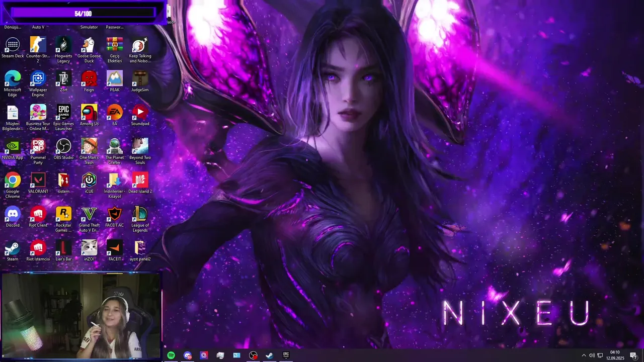
Task: Open the volume control in system tray
Action: (592, 355)
